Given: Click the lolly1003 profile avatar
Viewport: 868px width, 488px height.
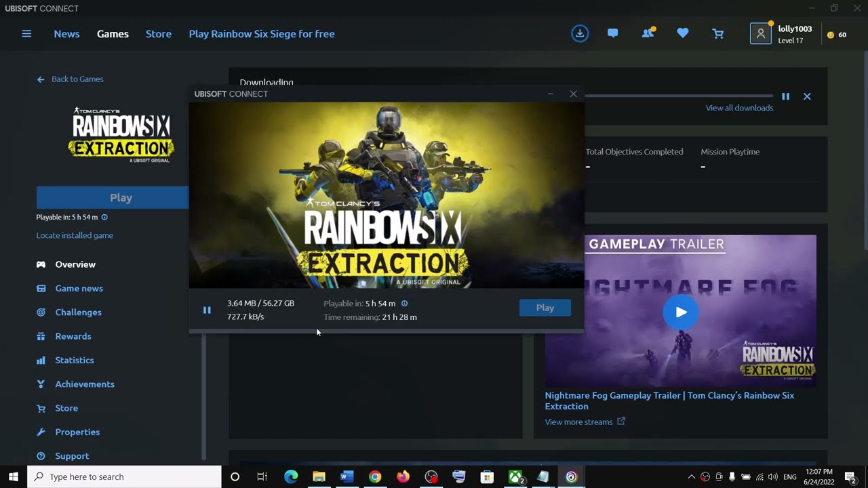Looking at the screenshot, I should pos(761,33).
